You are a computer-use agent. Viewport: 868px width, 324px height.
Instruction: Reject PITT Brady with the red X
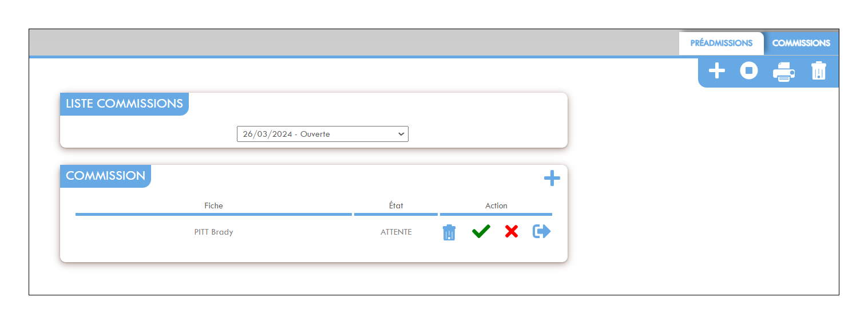(x=512, y=231)
